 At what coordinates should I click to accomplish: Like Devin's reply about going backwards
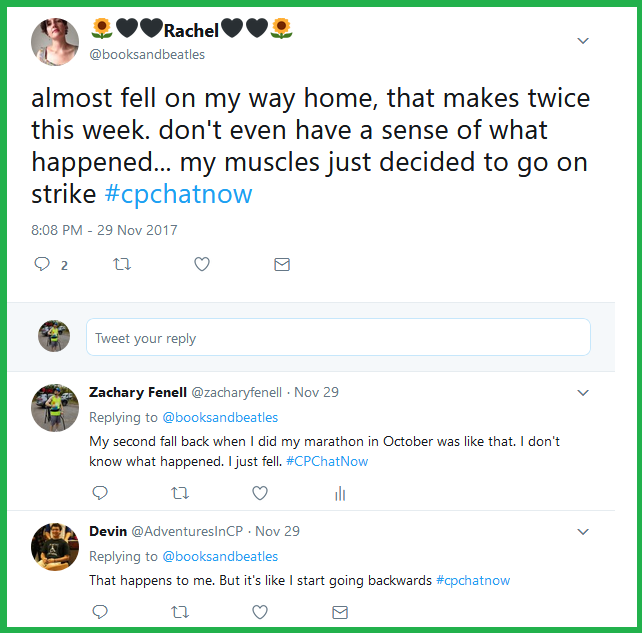point(260,611)
